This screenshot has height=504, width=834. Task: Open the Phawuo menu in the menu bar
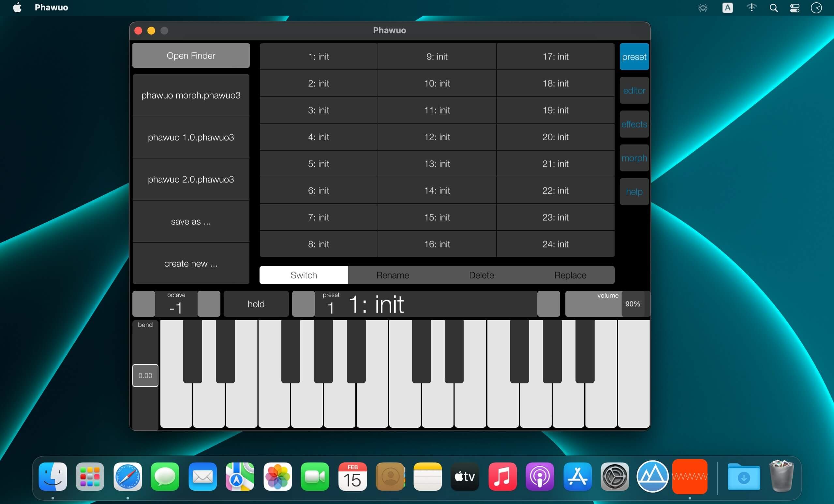coord(52,7)
